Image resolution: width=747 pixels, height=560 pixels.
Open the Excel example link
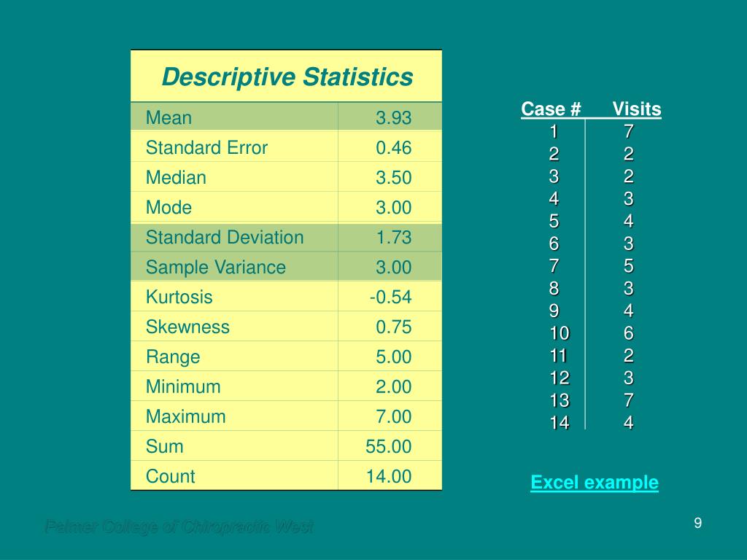click(594, 483)
